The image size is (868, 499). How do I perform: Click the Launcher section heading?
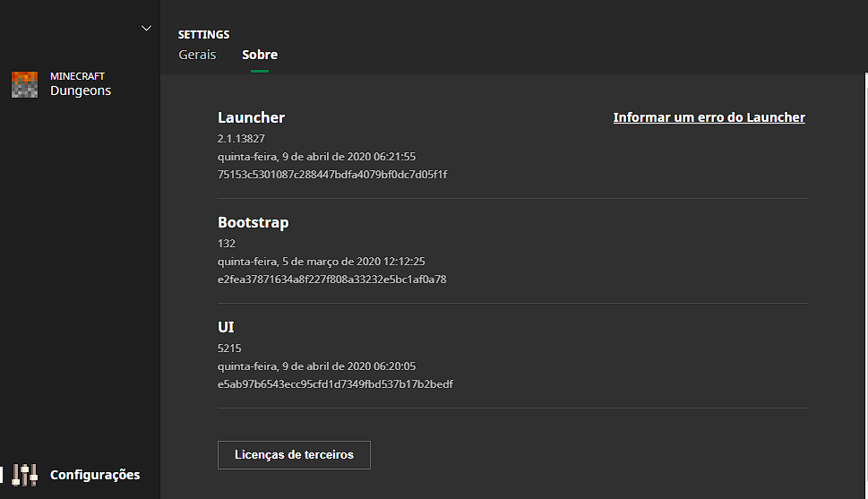tap(251, 117)
